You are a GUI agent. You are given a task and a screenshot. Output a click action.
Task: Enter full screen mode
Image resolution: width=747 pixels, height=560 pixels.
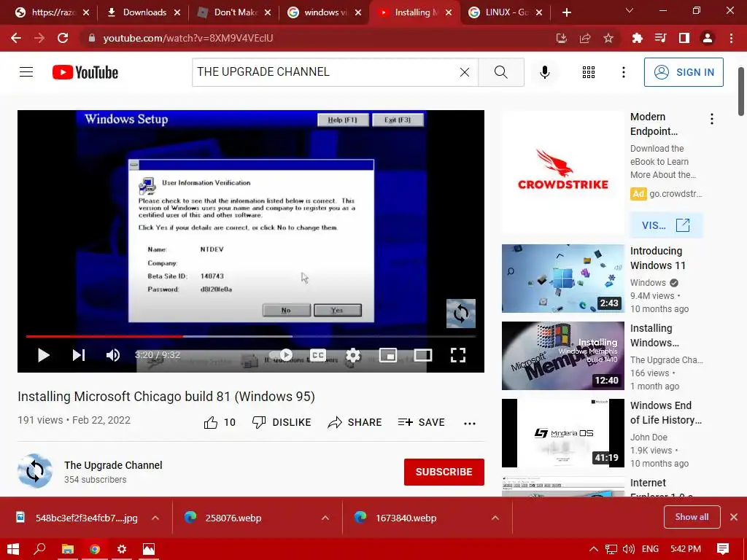point(458,355)
